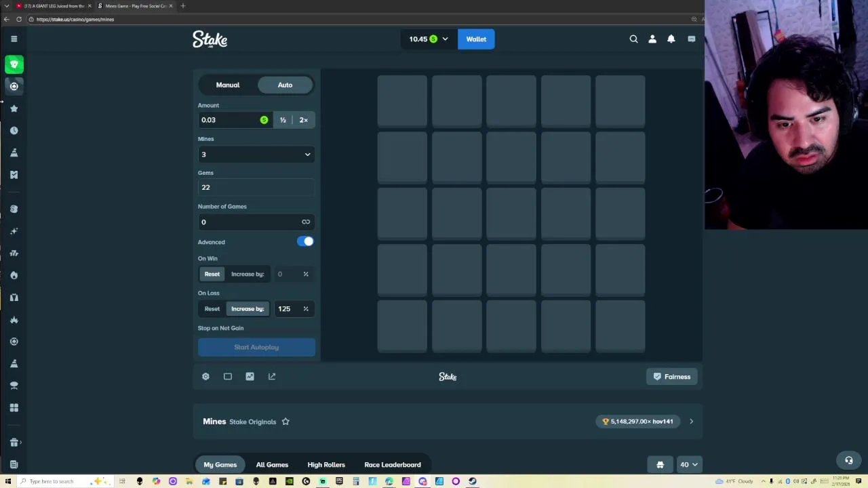Image resolution: width=868 pixels, height=488 pixels.
Task: Open the live support headset icon
Action: (x=848, y=460)
